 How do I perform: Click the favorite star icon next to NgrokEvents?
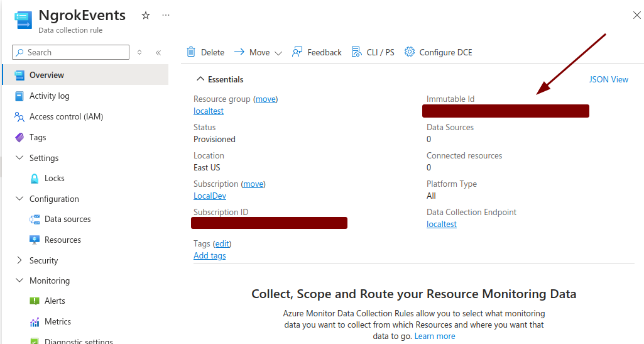point(145,16)
